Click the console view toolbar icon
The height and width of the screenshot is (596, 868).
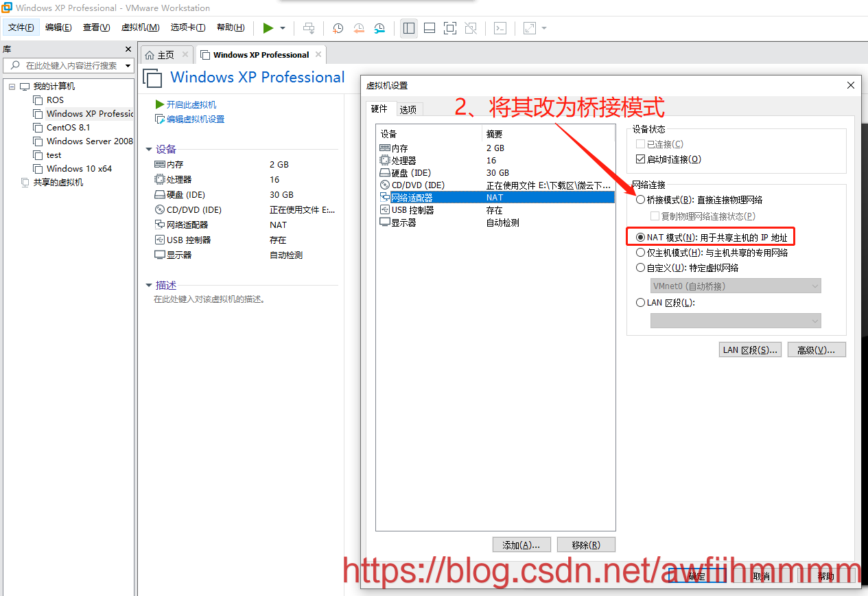pyautogui.click(x=501, y=28)
